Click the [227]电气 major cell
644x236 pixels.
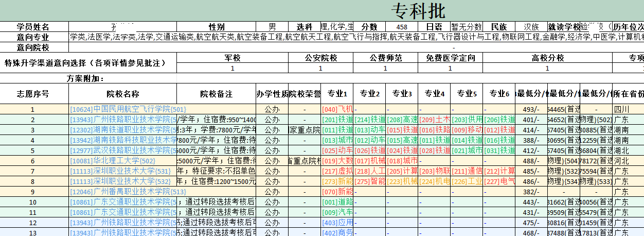pyautogui.click(x=499, y=181)
